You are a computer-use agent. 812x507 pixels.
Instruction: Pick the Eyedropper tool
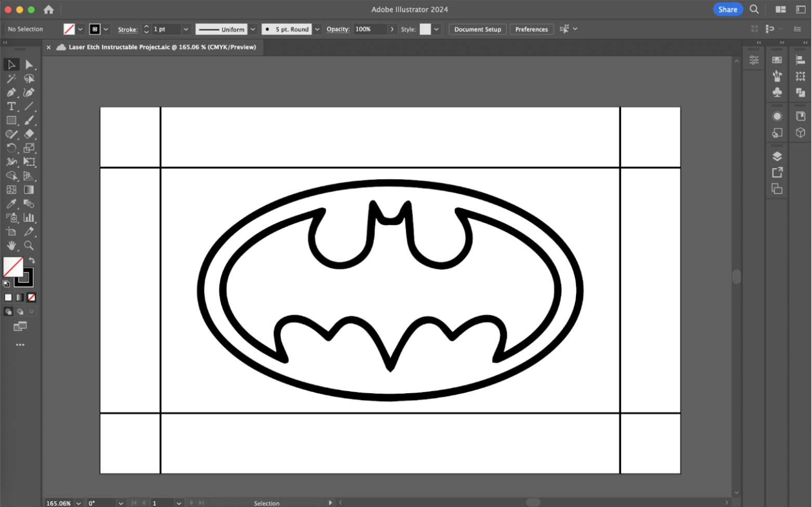pos(11,204)
